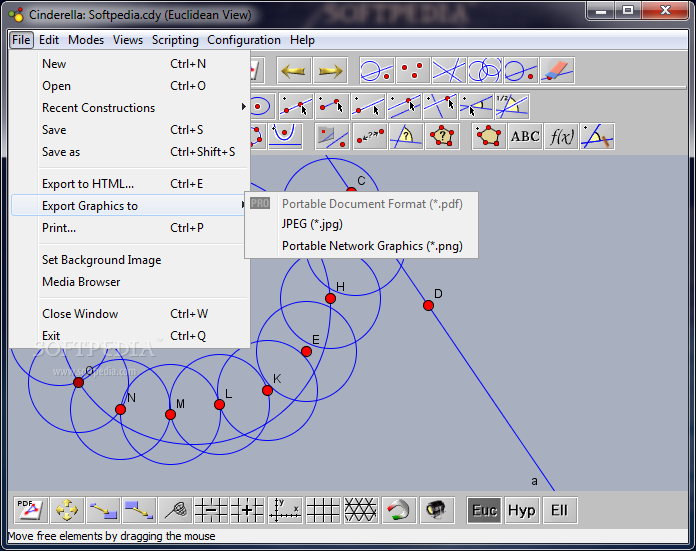Viewport: 696px width, 551px height.
Task: Export as Portable Network Graphics (*.png)
Action: tap(361, 246)
